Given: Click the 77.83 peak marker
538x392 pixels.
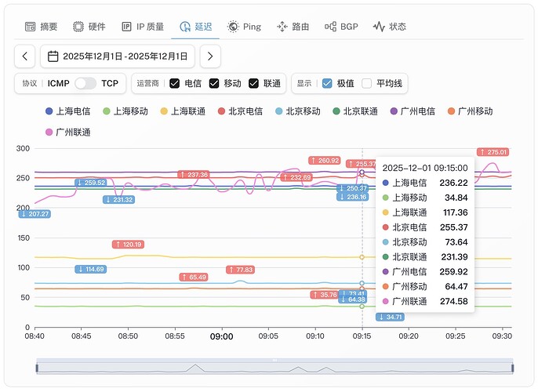Looking at the screenshot, I should click(x=240, y=270).
